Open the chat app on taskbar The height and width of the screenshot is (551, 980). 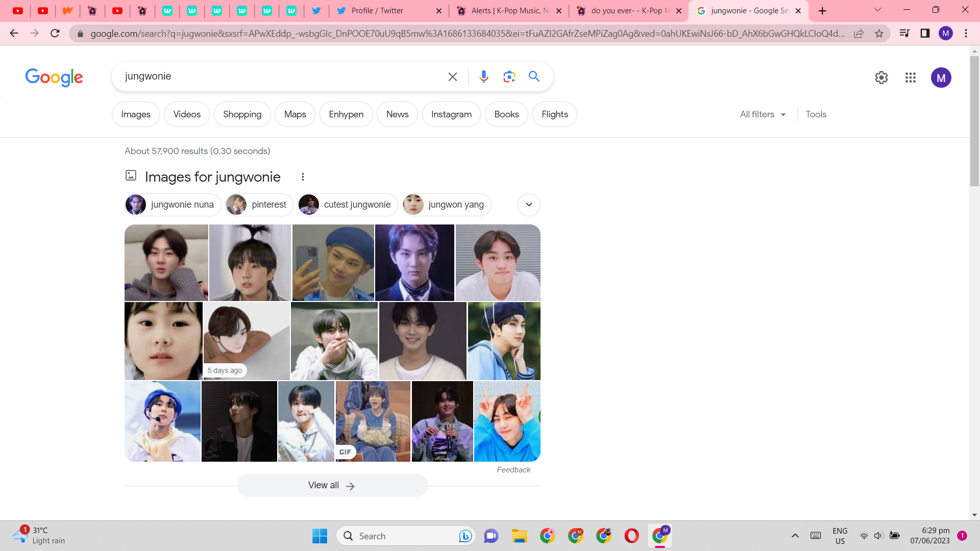491,536
